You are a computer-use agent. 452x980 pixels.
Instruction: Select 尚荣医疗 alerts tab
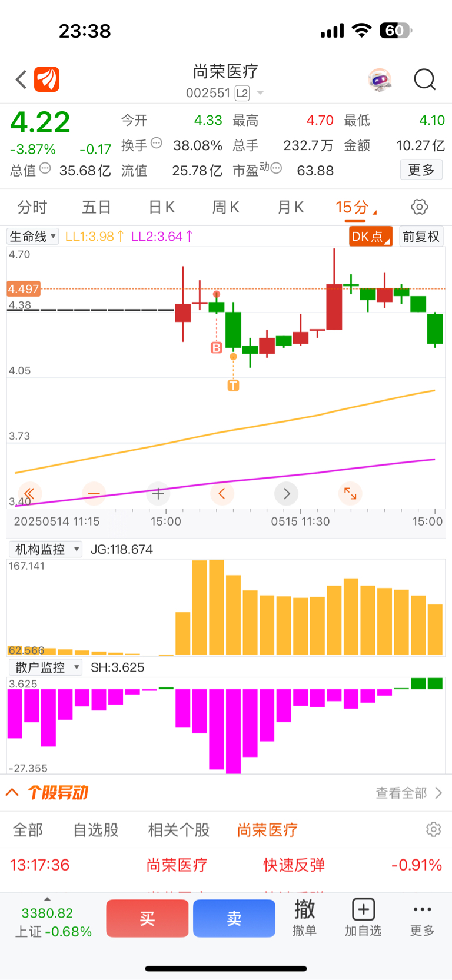click(x=267, y=830)
